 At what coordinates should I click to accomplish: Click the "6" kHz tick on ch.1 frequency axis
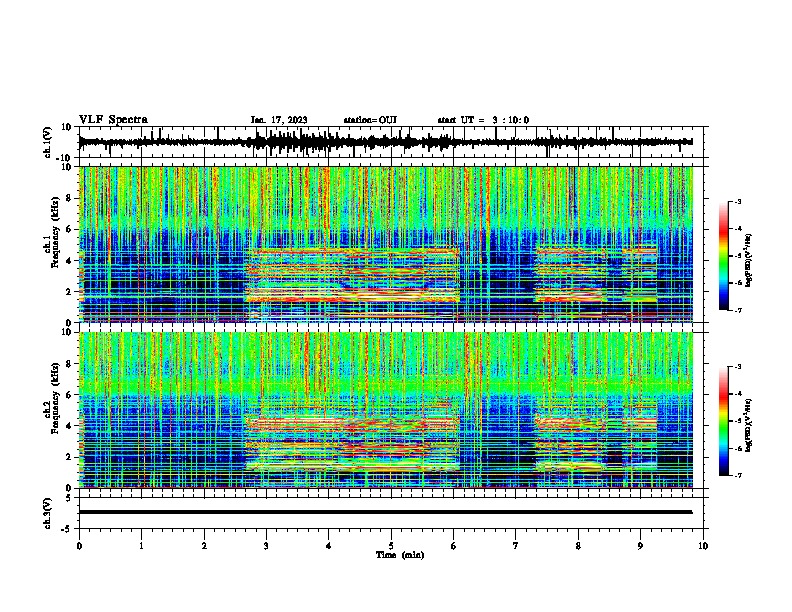click(x=69, y=229)
